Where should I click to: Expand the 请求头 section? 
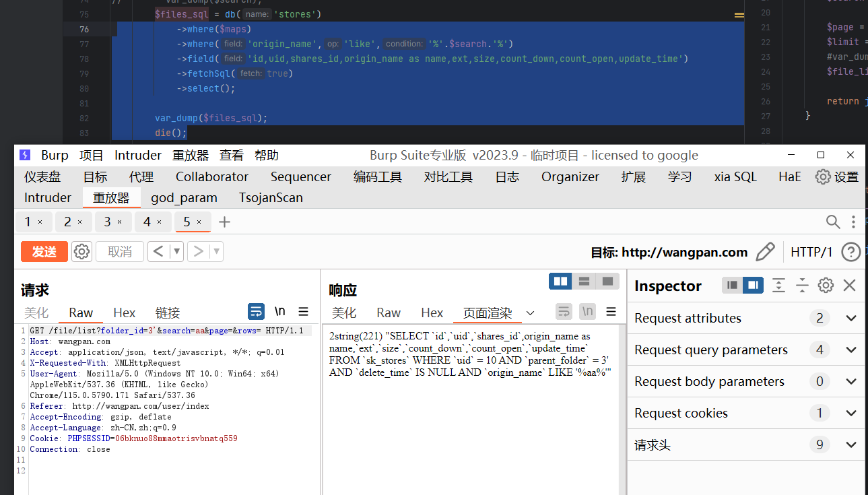(746, 444)
